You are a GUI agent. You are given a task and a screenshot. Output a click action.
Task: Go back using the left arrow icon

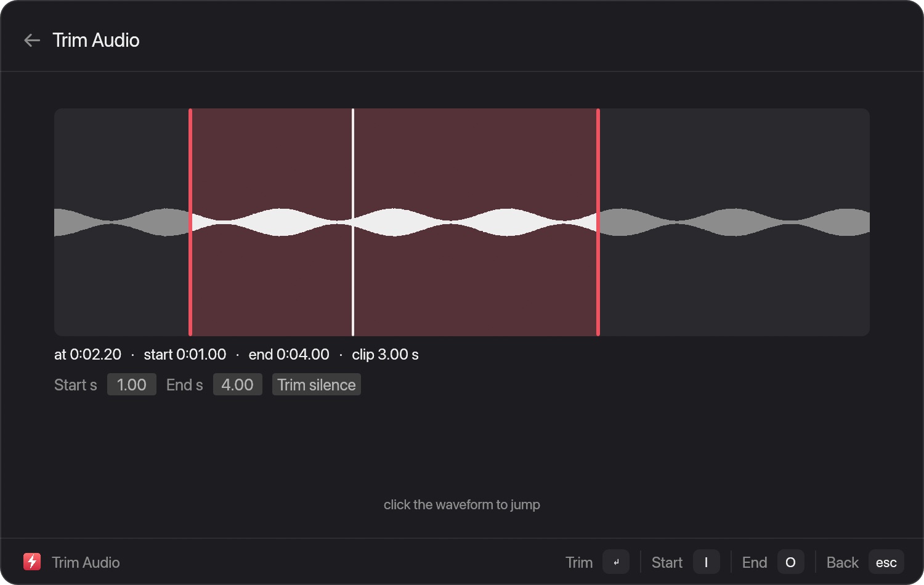click(32, 41)
